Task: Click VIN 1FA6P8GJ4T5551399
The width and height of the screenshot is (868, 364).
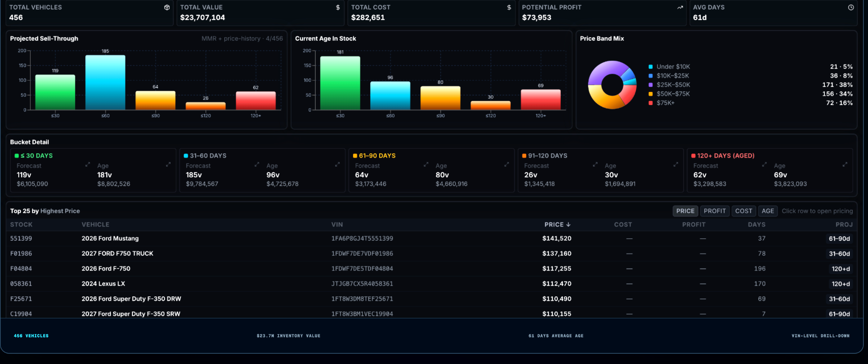Action: tap(362, 239)
